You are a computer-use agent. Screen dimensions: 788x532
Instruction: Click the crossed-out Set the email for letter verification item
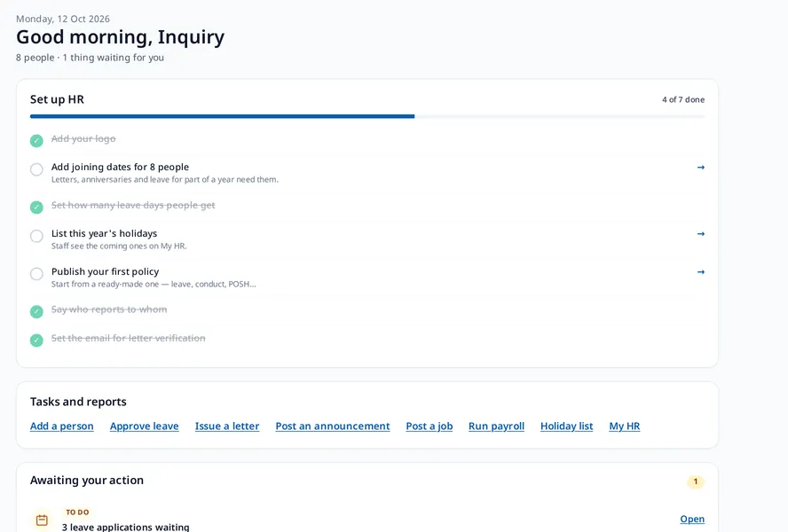click(x=128, y=338)
